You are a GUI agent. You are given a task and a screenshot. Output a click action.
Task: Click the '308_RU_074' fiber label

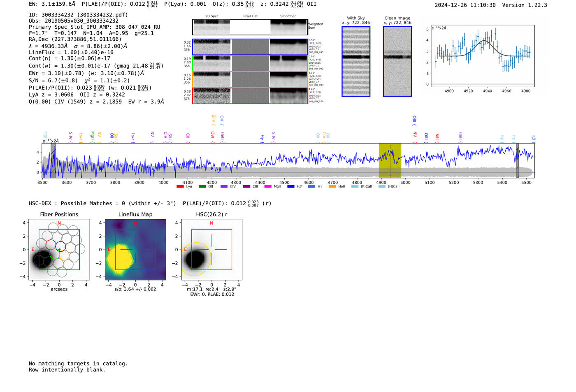pyautogui.click(x=316, y=102)
